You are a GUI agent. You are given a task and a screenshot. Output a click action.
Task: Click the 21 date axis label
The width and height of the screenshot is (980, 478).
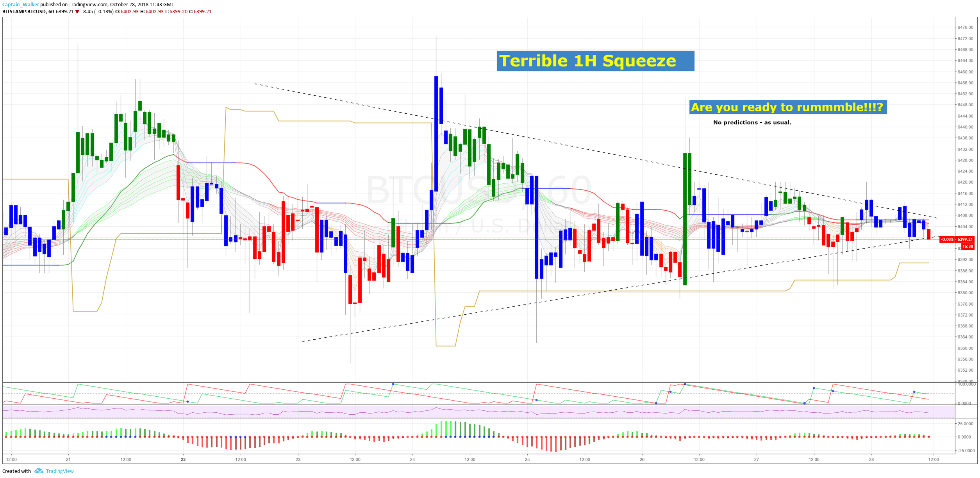(x=68, y=460)
